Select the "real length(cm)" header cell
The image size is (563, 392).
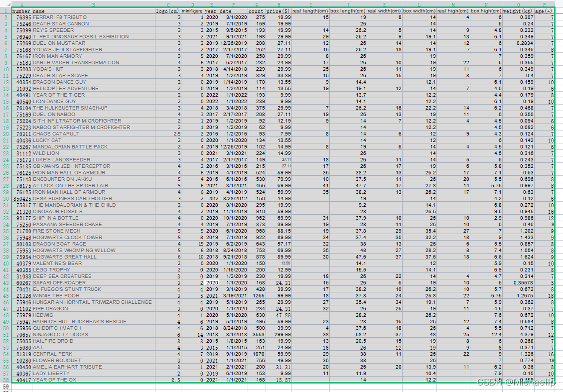[x=310, y=11]
